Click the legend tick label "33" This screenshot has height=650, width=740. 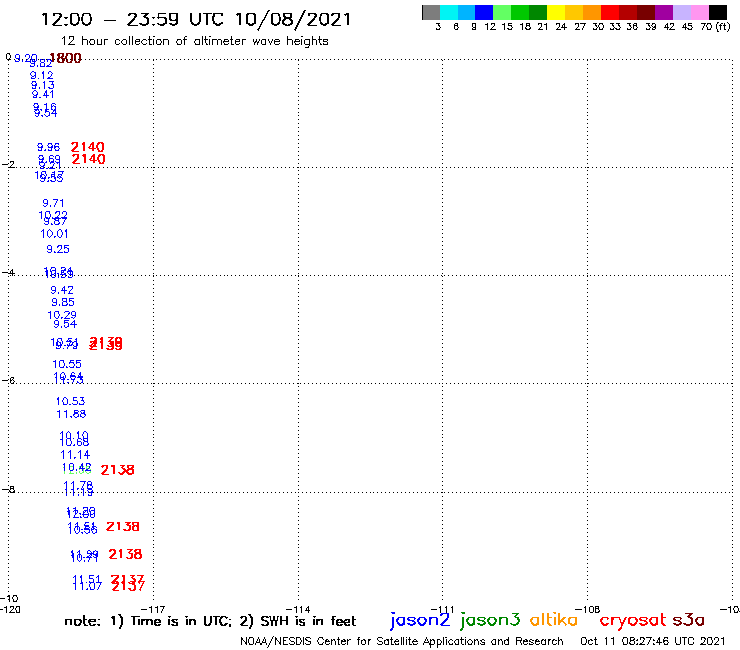point(614,27)
